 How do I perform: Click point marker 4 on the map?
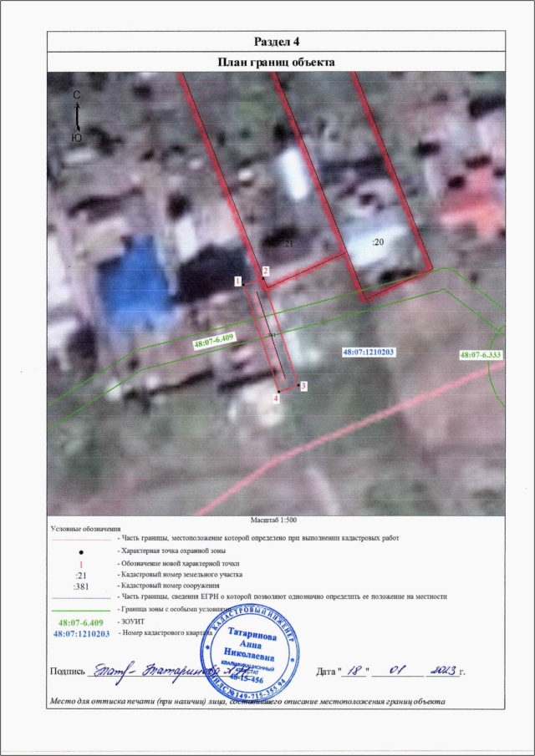click(275, 399)
